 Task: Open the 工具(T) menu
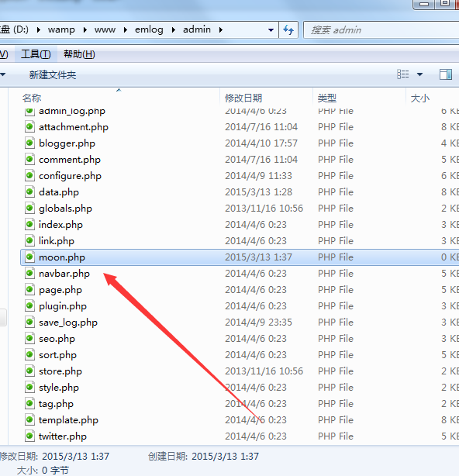[x=36, y=54]
